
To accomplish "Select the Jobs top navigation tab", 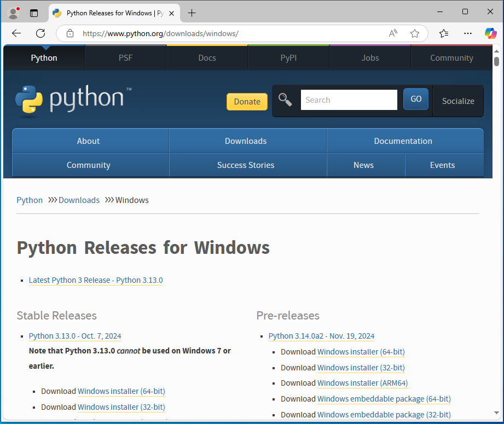I will (370, 58).
